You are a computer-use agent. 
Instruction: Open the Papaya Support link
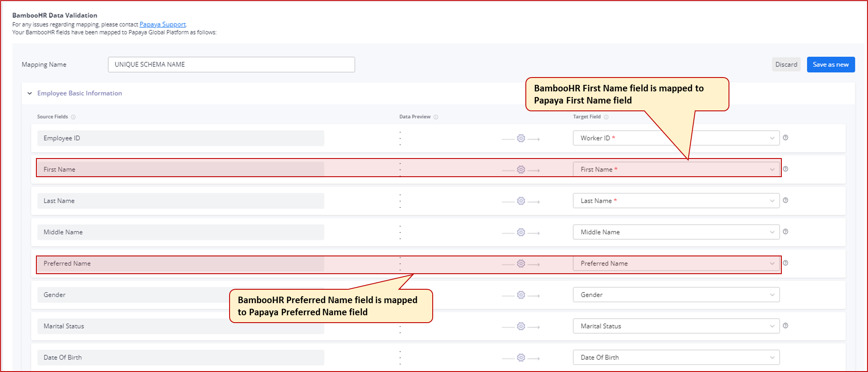(x=162, y=24)
